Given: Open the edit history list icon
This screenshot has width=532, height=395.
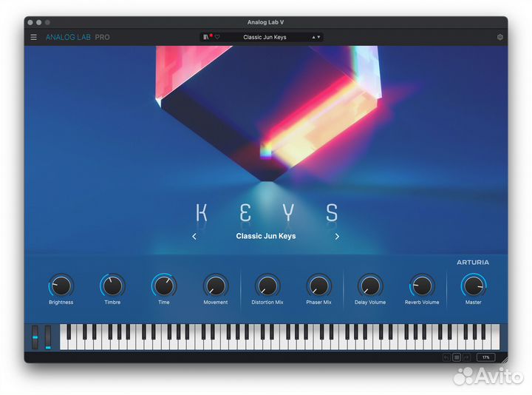Looking at the screenshot, I should pyautogui.click(x=457, y=357).
